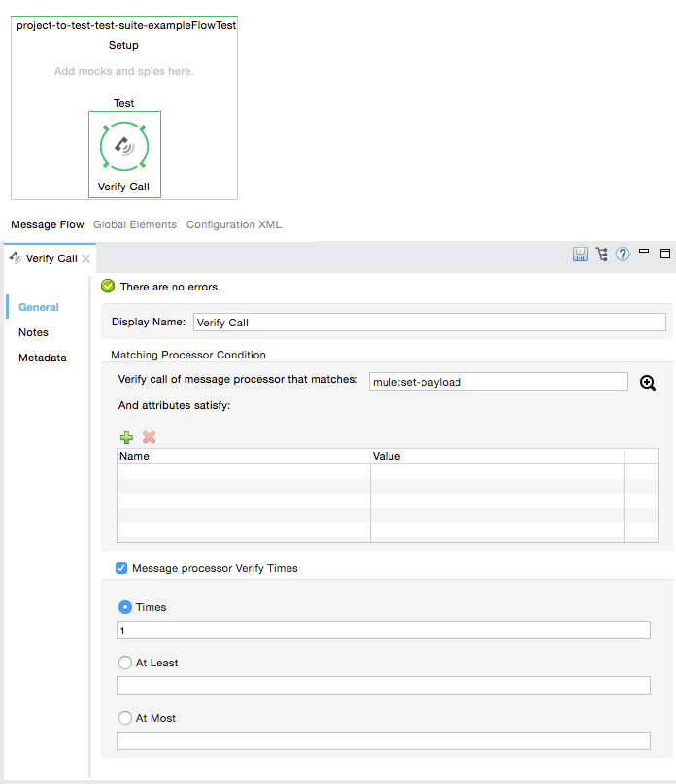Maximize the properties panel
This screenshot has height=784, width=676.
click(x=665, y=254)
